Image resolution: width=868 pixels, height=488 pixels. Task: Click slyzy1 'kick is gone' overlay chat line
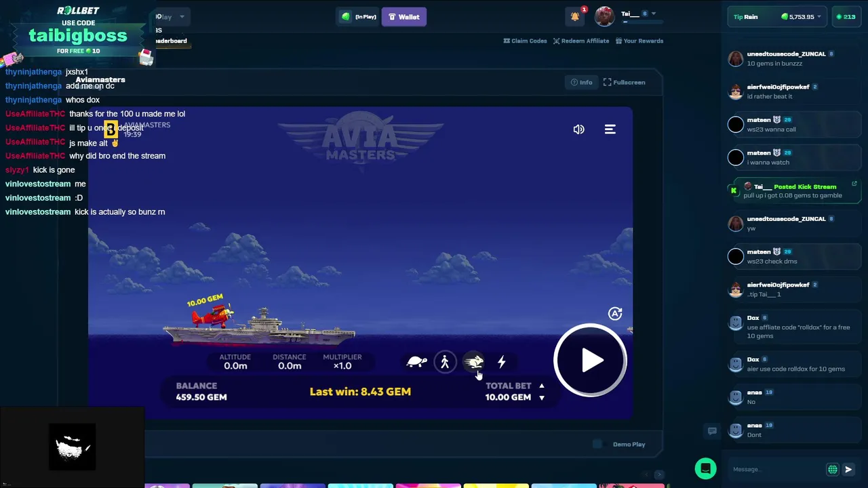pyautogui.click(x=40, y=170)
